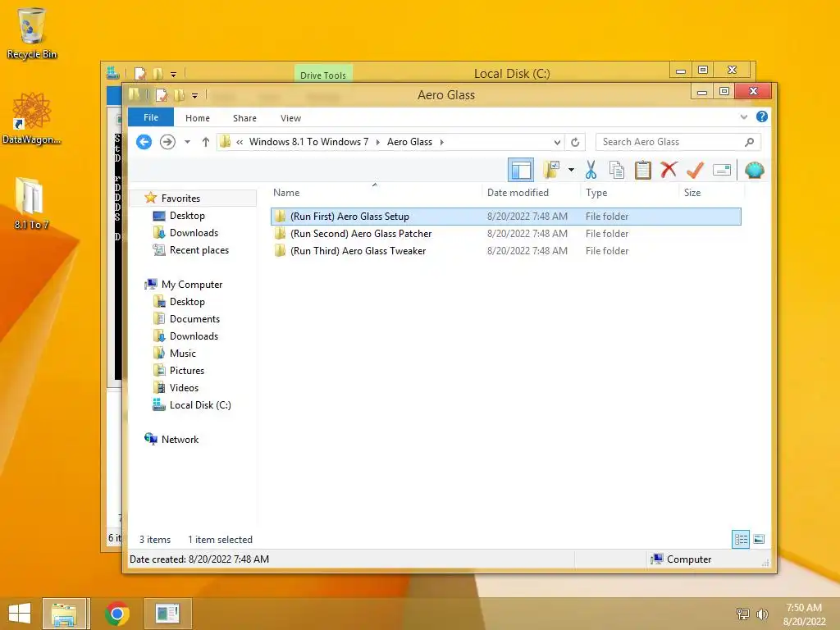840x630 pixels.
Task: Open the View ribbon tab
Action: coord(291,118)
